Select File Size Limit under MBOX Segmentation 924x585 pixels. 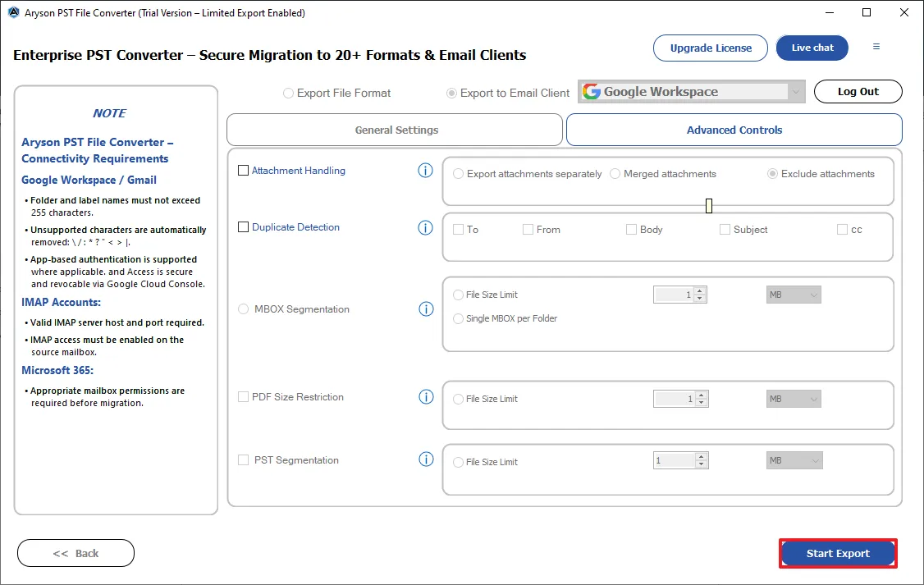pos(458,295)
